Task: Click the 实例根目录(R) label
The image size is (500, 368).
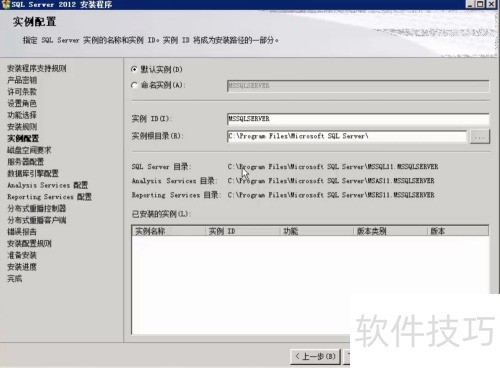Action: [x=157, y=136]
